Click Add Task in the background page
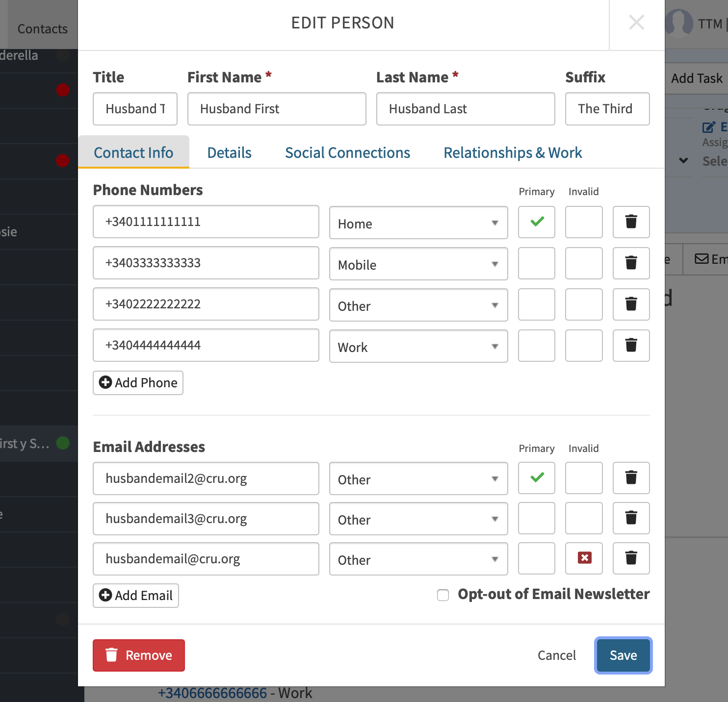This screenshot has width=728, height=702. [x=697, y=78]
